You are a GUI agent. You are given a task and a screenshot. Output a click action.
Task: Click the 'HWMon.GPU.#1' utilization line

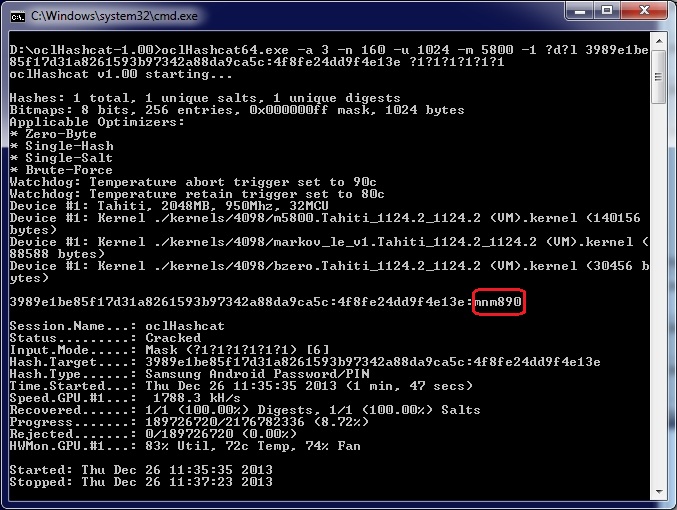pos(185,446)
